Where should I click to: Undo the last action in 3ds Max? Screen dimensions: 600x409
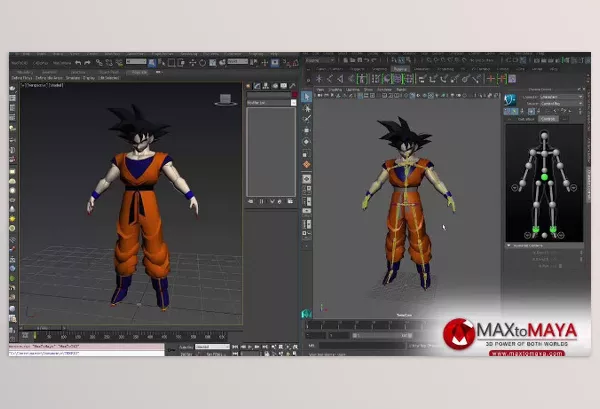pos(78,63)
